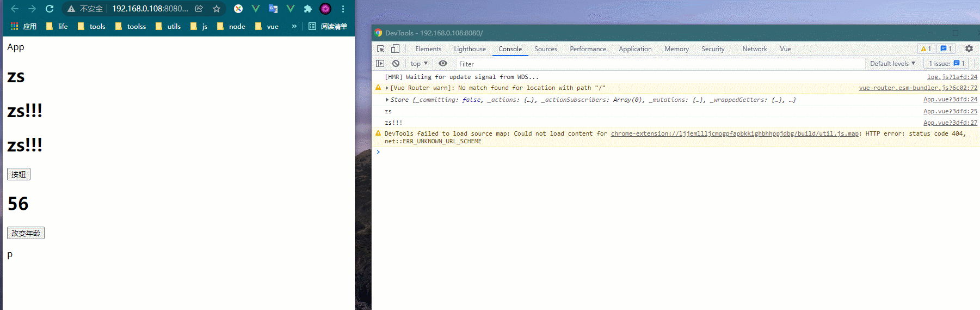Open the Default levels dropdown
The width and height of the screenshot is (980, 310).
(x=892, y=64)
